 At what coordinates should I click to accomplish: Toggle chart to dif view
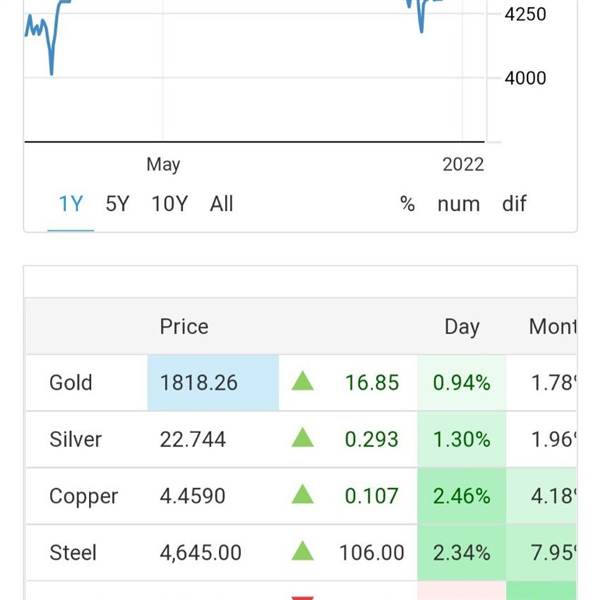514,204
